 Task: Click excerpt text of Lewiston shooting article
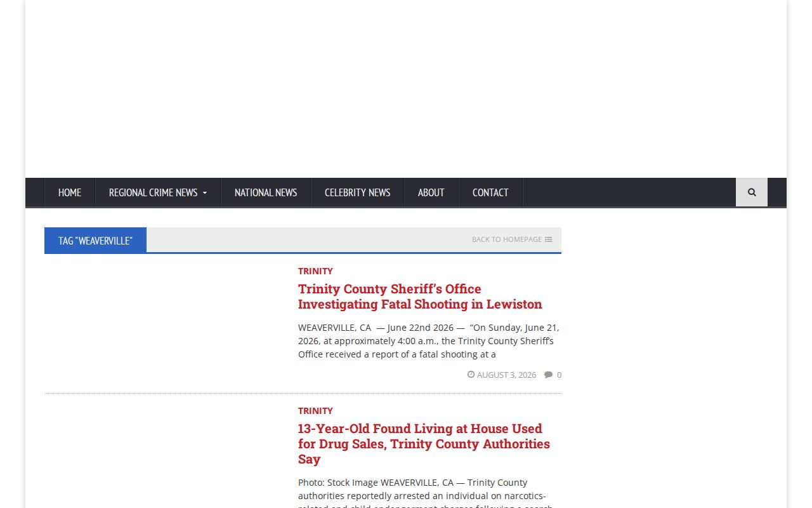(429, 341)
